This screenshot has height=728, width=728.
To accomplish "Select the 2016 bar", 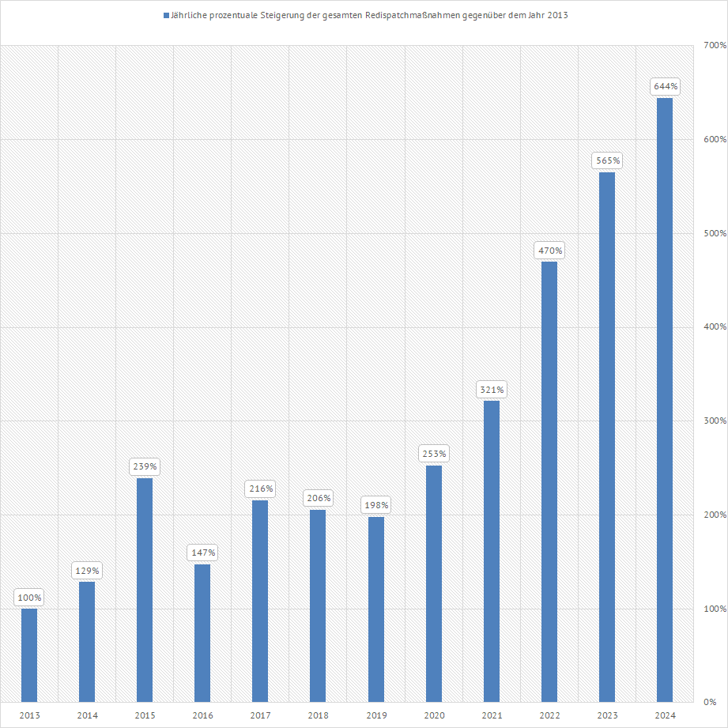I will tap(202, 632).
